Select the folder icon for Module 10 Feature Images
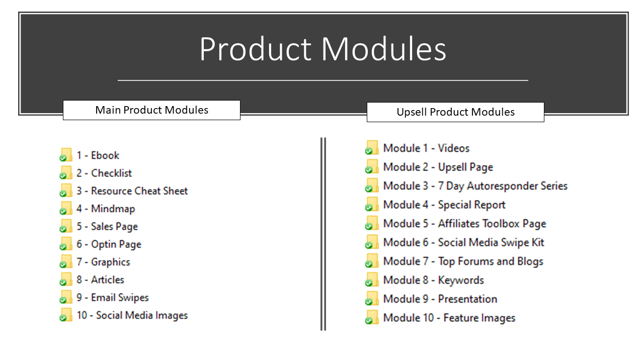644x362 pixels. tap(372, 317)
